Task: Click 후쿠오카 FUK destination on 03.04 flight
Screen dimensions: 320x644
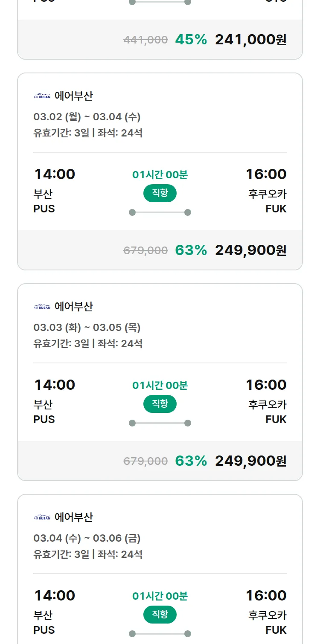Action: [x=268, y=622]
